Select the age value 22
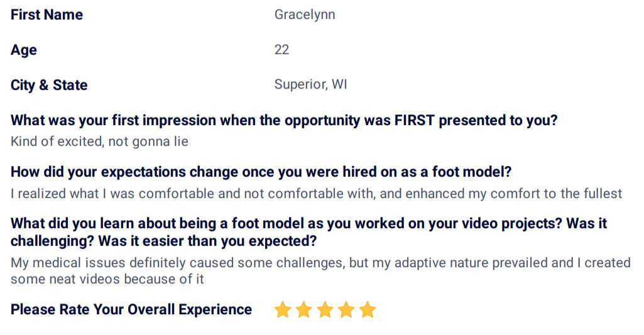The width and height of the screenshot is (644, 335). 281,50
